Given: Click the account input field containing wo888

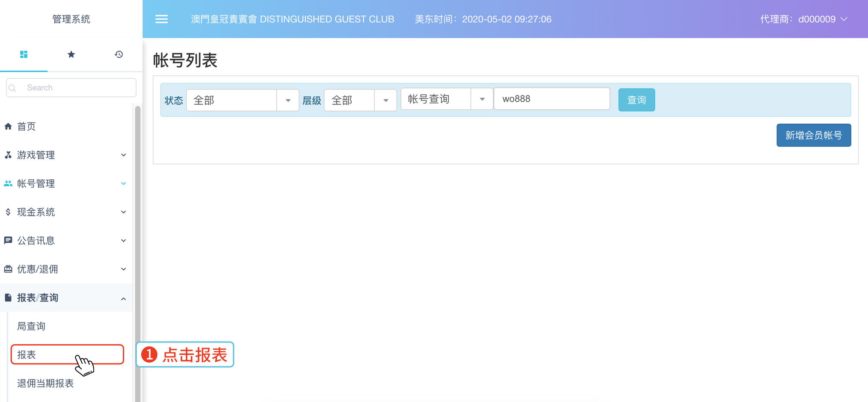Looking at the screenshot, I should coord(551,99).
